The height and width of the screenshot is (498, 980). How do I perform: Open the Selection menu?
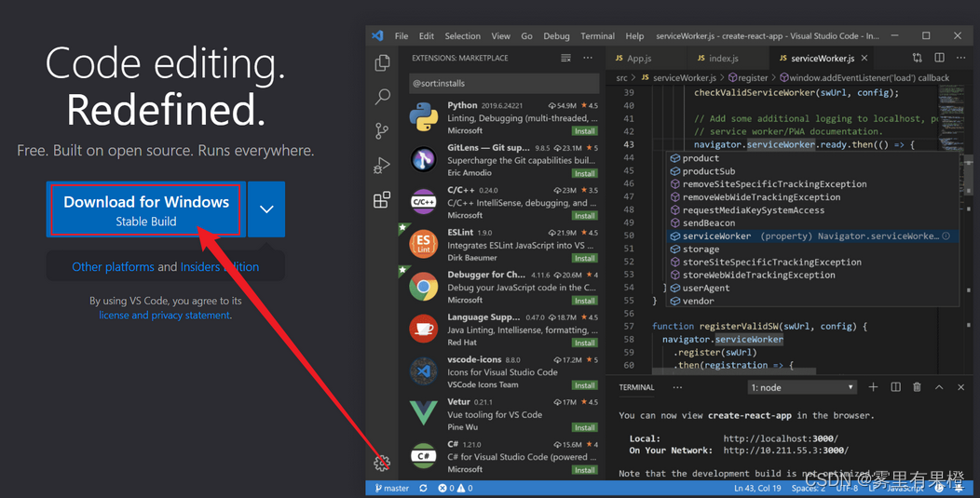(462, 36)
